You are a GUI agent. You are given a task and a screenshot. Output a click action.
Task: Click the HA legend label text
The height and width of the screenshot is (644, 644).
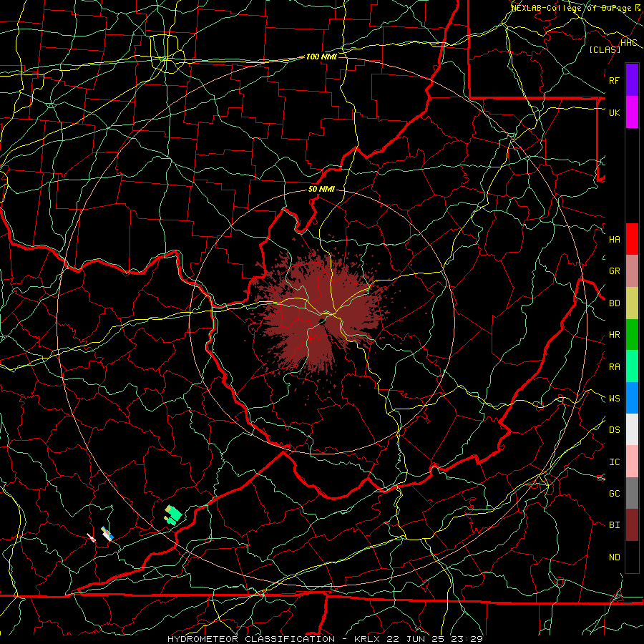[x=615, y=240]
